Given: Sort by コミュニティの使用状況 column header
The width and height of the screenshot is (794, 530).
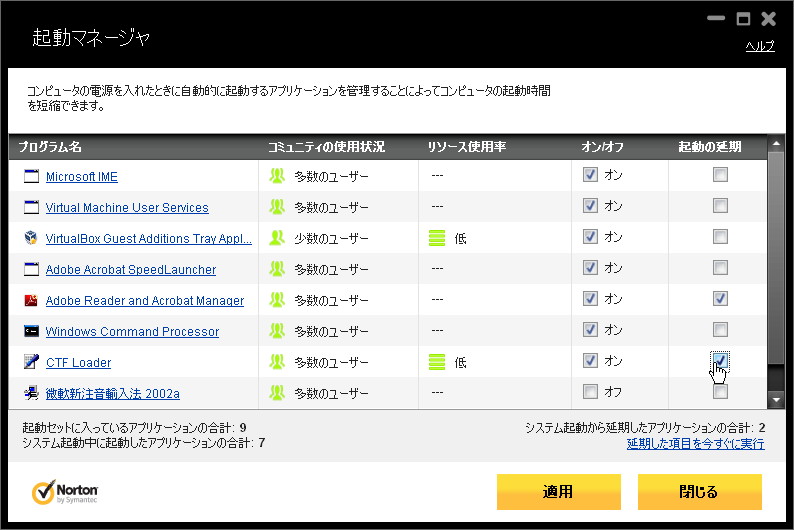Looking at the screenshot, I should pyautogui.click(x=327, y=147).
